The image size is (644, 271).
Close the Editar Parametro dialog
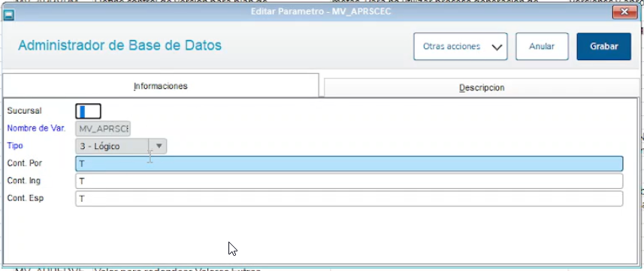[624, 12]
